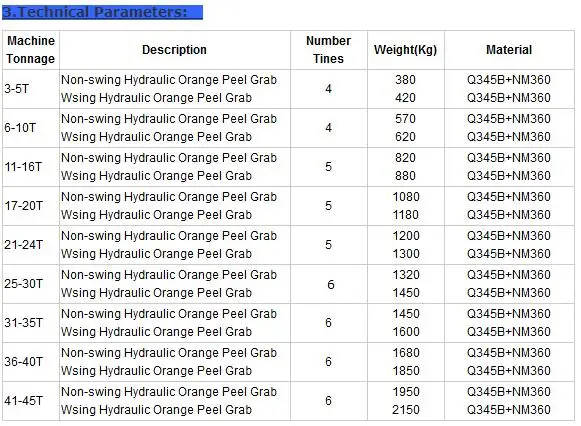Viewport: 581px width, 426px height.
Task: Click the weight value '1600'
Action: pos(406,332)
